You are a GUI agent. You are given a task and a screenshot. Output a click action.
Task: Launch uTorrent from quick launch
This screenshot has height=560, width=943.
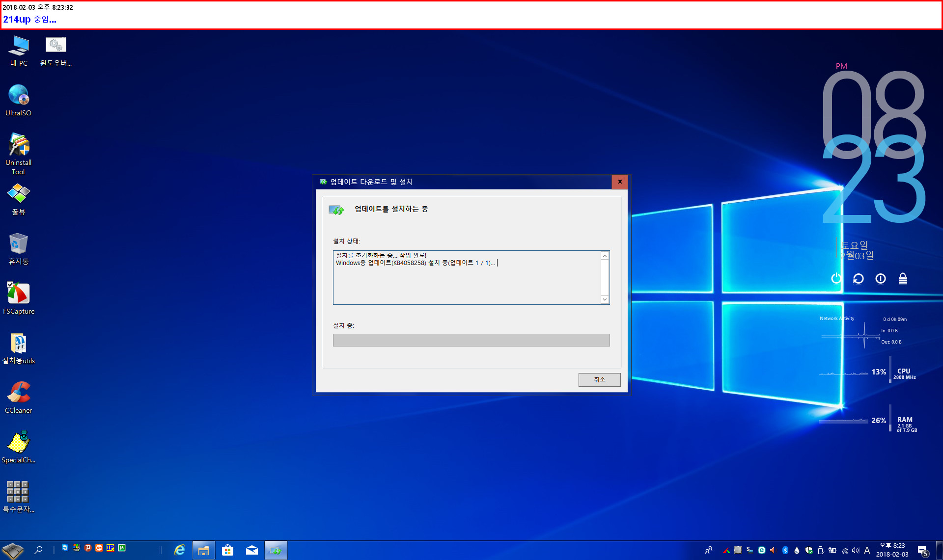click(122, 548)
